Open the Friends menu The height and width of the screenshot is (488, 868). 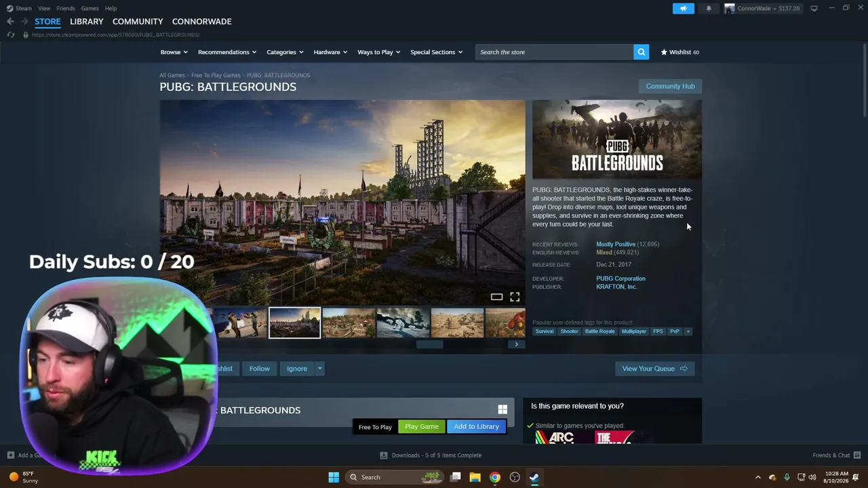click(66, 8)
